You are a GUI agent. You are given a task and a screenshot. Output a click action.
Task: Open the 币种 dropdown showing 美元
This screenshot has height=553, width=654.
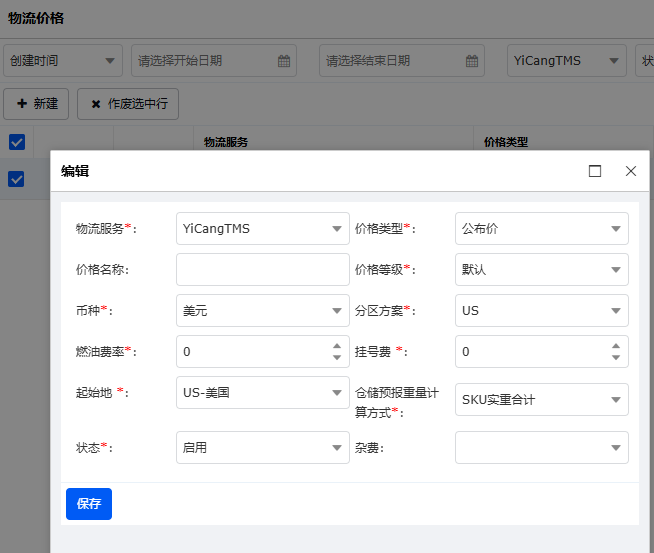(337, 311)
